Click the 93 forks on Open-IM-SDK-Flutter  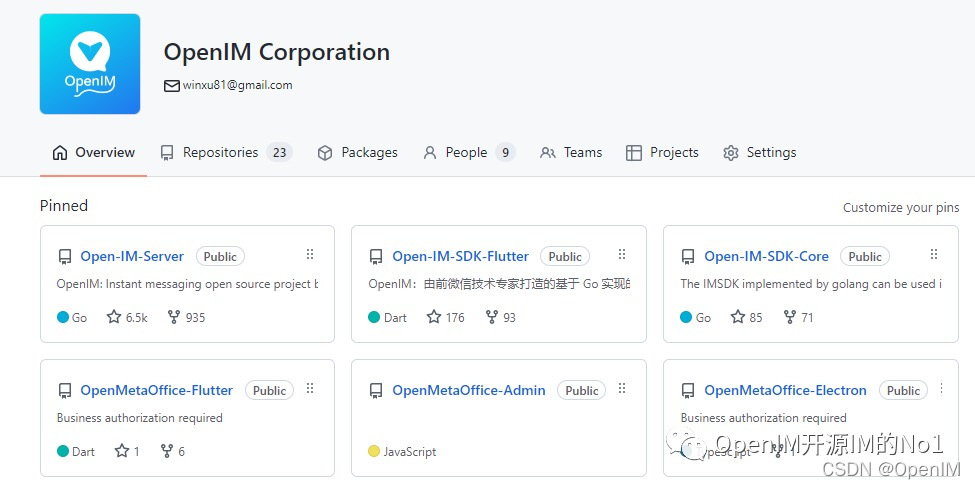click(x=501, y=317)
